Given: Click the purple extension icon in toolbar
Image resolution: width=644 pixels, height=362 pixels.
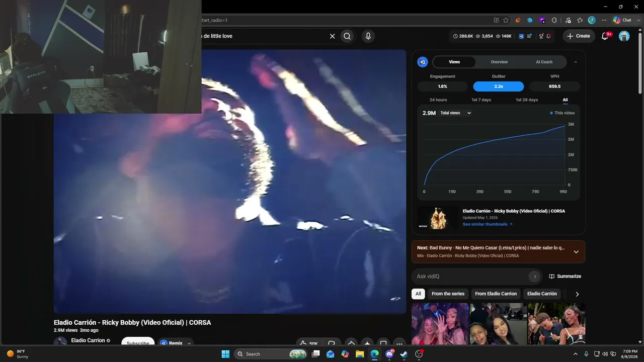Looking at the screenshot, I should coord(542,20).
